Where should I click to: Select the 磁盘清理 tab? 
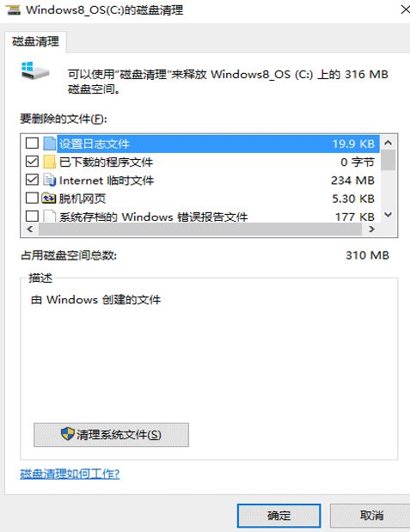click(35, 42)
